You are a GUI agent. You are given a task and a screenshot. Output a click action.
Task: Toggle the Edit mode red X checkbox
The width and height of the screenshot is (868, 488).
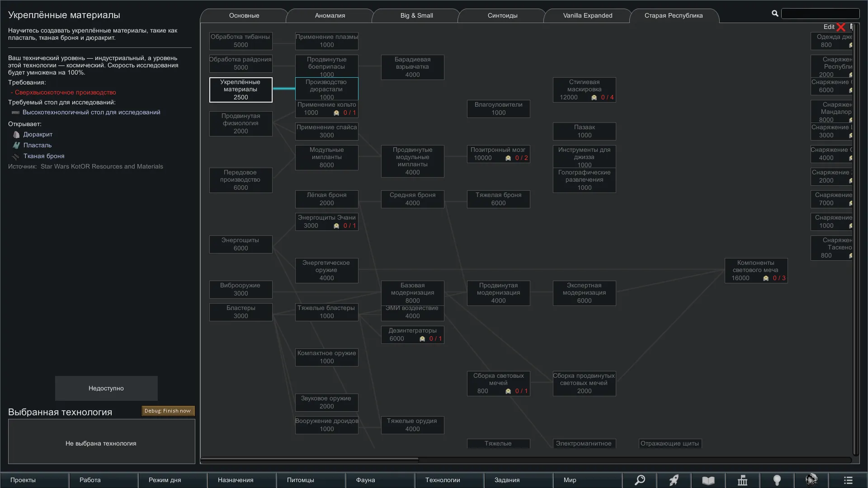pyautogui.click(x=841, y=27)
